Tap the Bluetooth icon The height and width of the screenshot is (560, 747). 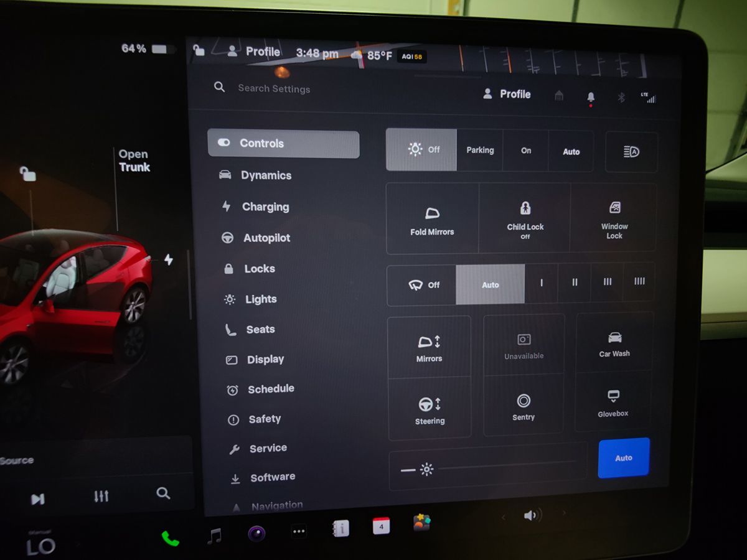621,97
